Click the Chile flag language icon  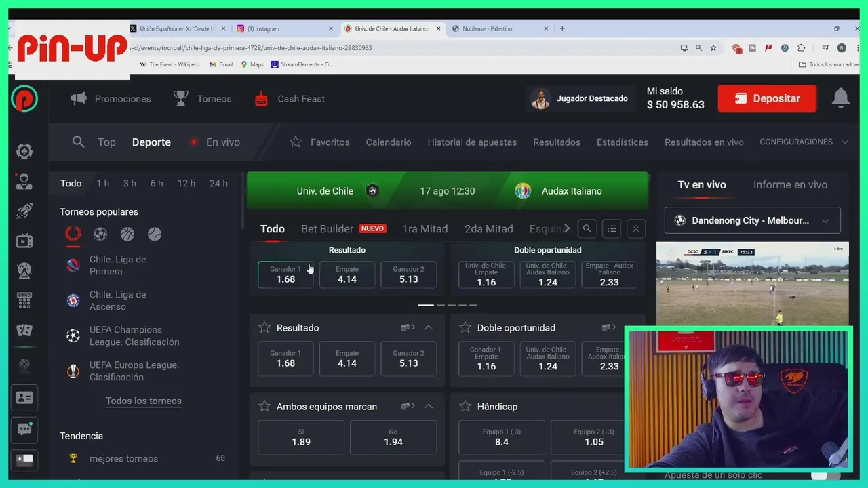click(x=24, y=460)
